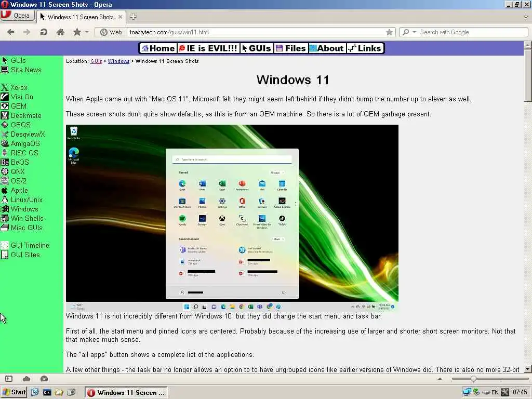Focus the address bar URL field
The width and height of the screenshot is (532, 399).
257,32
